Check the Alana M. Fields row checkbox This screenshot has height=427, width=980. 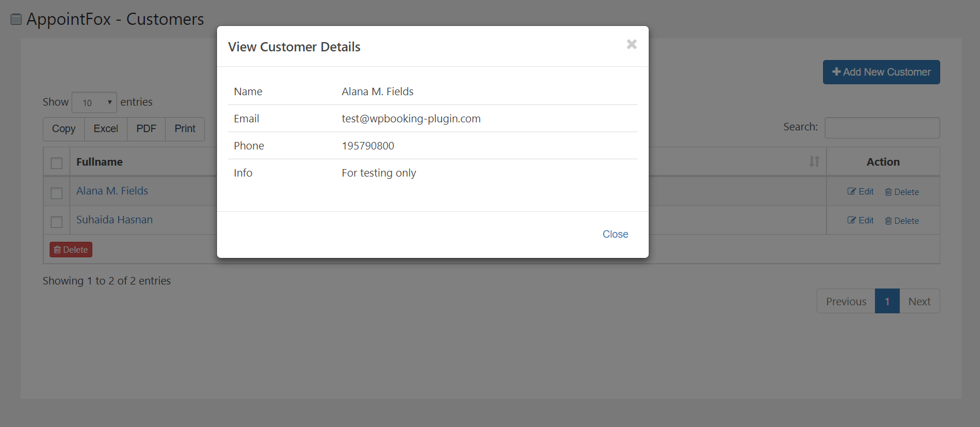(x=57, y=193)
